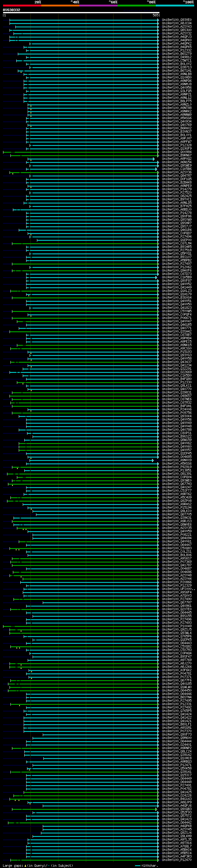Open hit UniRef100_Q93VE0

(177, 20)
